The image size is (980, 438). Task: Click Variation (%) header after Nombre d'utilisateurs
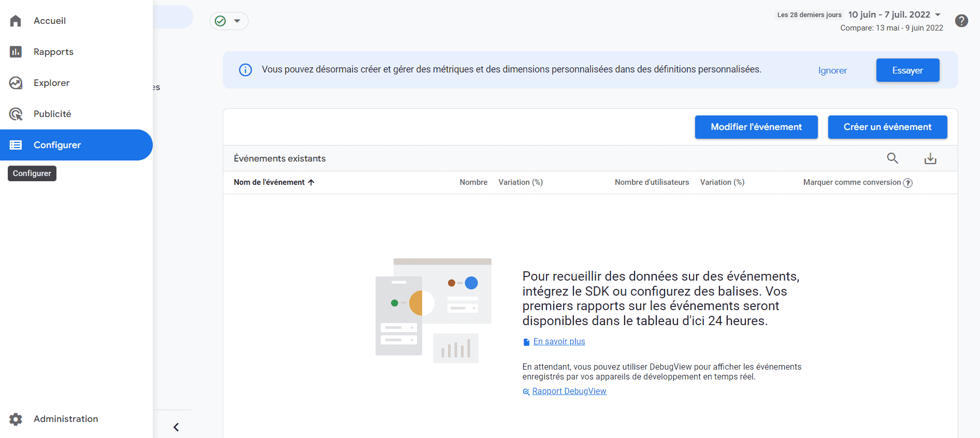[722, 182]
